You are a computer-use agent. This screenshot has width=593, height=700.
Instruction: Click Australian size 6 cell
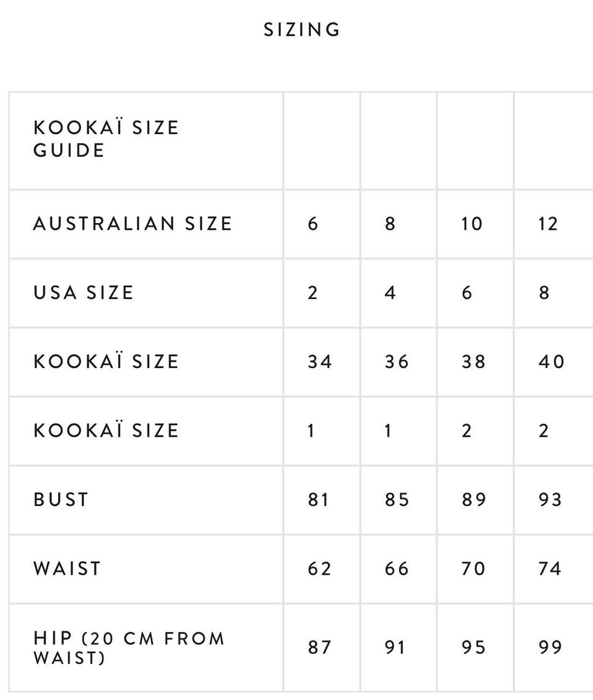(313, 224)
